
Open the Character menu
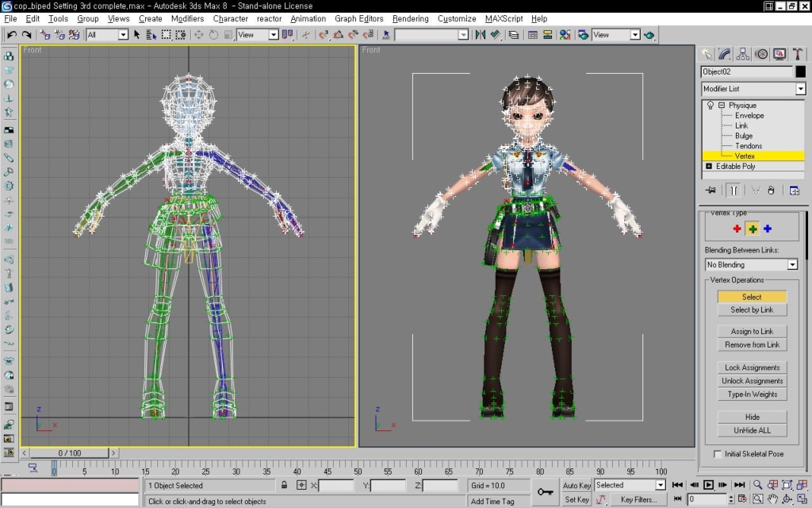click(231, 19)
